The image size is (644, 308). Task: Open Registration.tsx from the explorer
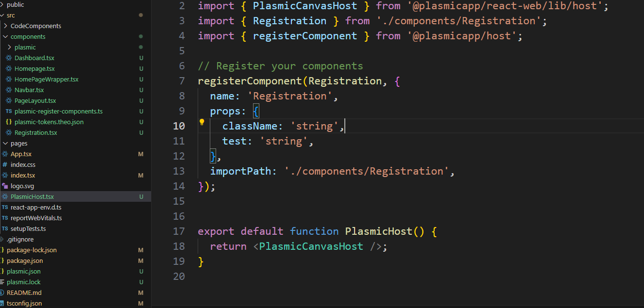click(x=35, y=133)
